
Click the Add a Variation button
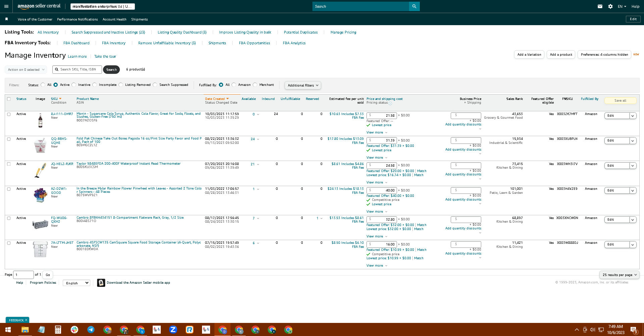coord(529,55)
